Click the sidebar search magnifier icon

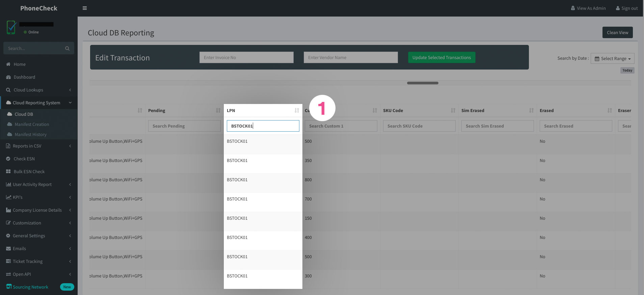click(x=67, y=49)
